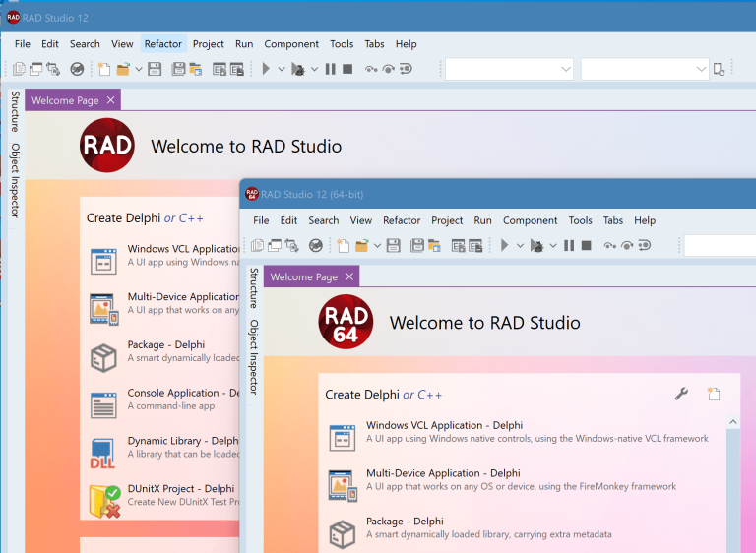Expand Run dropdown arrow in 64-bit window toolbar
This screenshot has height=553, width=756.
tap(520, 246)
